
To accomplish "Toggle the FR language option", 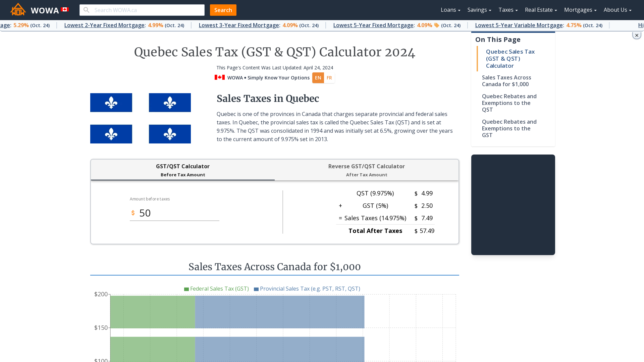I will pyautogui.click(x=329, y=78).
